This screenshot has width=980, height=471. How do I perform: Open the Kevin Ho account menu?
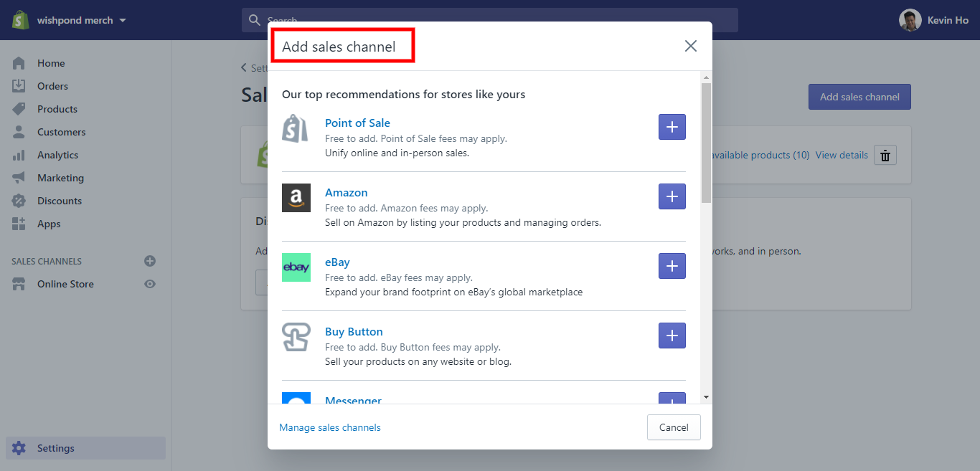[x=933, y=20]
